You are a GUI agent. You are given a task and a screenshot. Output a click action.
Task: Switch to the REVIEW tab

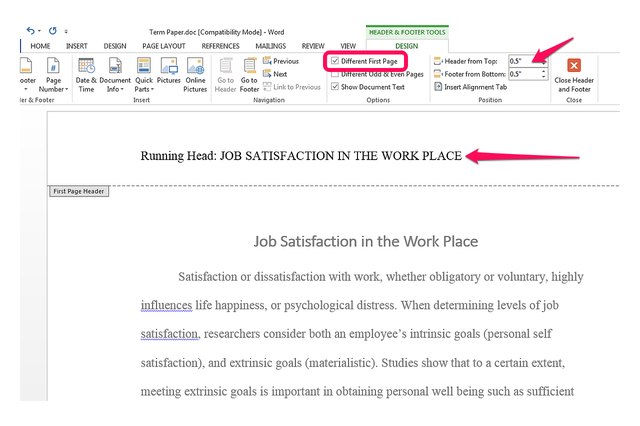(313, 46)
